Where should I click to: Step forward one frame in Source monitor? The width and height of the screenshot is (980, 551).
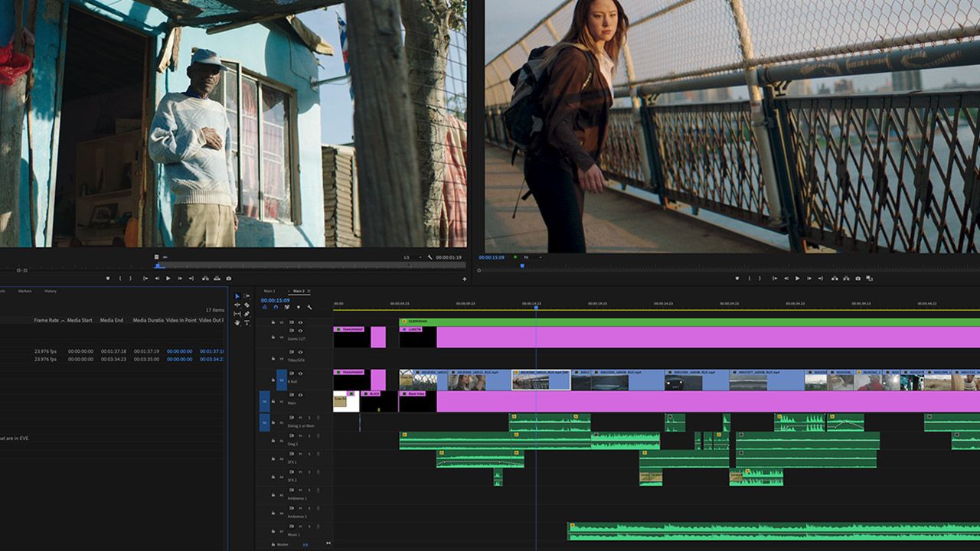(180, 279)
